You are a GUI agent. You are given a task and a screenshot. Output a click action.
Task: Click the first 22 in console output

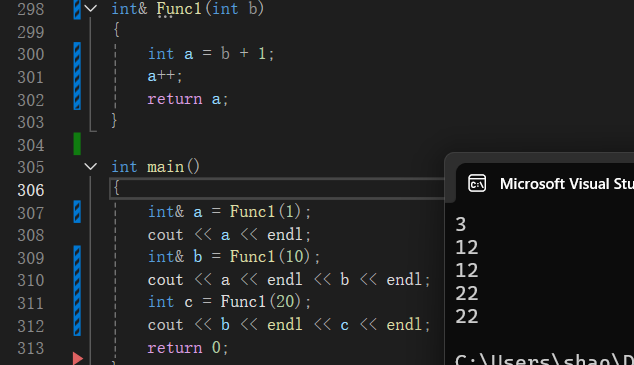(x=467, y=293)
